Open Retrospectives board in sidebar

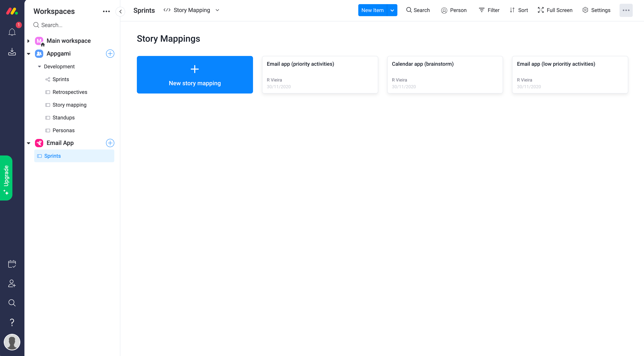pos(70,92)
